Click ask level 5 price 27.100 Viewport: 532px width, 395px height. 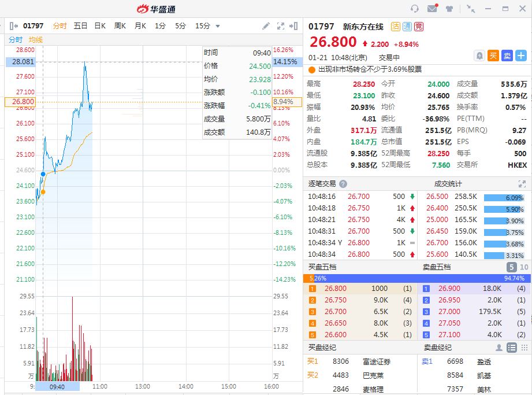(x=449, y=334)
